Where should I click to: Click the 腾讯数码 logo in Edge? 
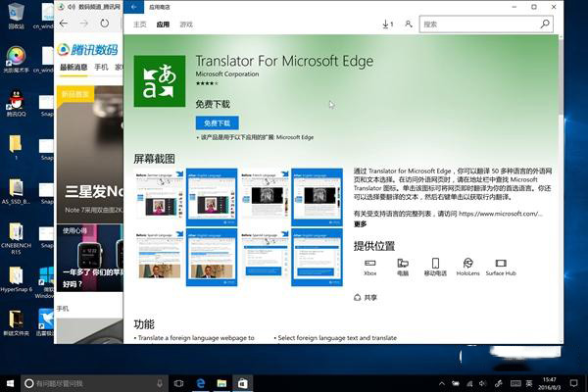[x=88, y=50]
